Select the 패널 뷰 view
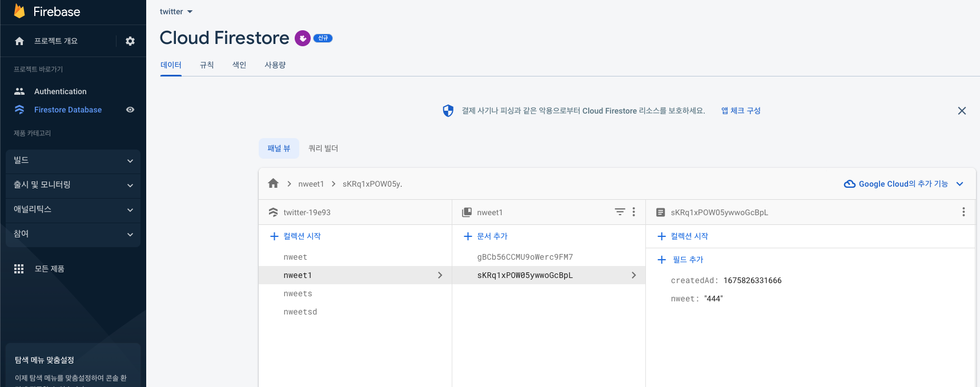 tap(279, 148)
